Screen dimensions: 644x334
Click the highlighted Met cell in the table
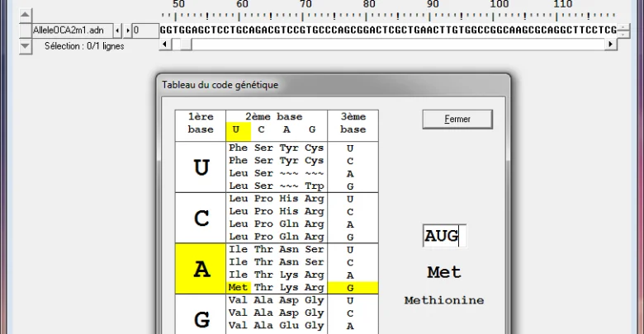[239, 287]
